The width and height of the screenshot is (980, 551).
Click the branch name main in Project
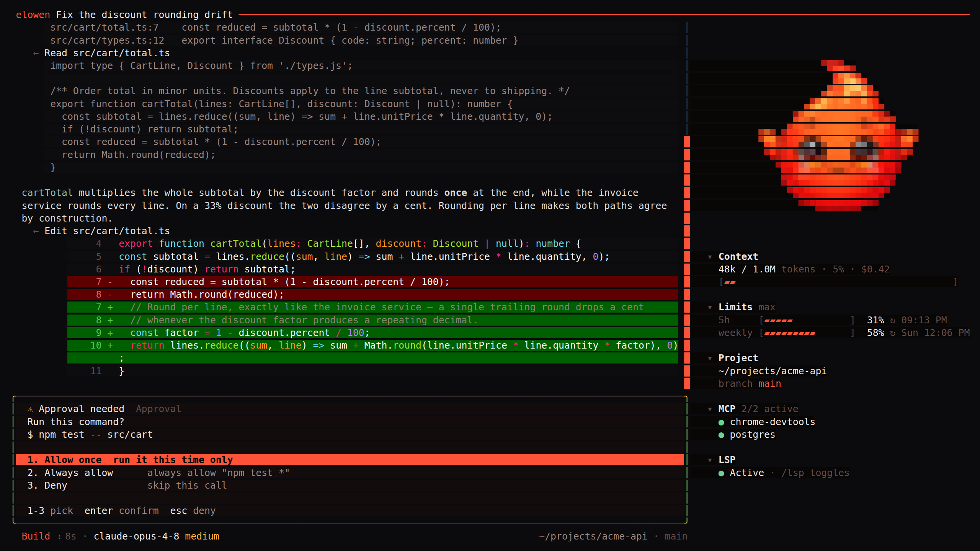[x=769, y=384]
